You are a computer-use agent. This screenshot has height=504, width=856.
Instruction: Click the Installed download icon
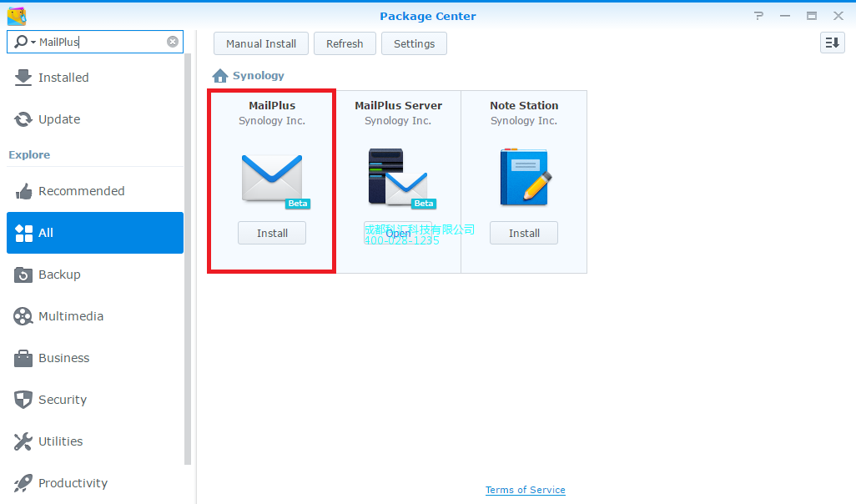tap(23, 78)
